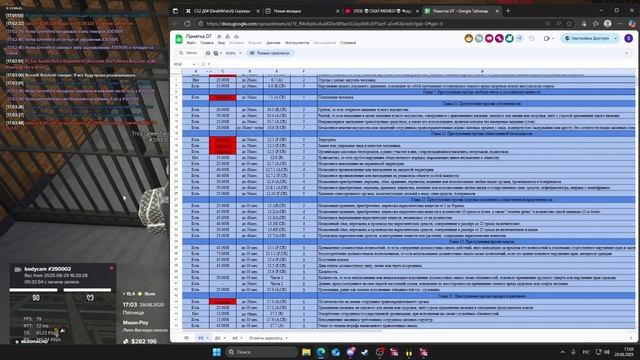The height and width of the screenshot is (360, 640).
Task: Open the Правка menu
Action: coord(207,42)
